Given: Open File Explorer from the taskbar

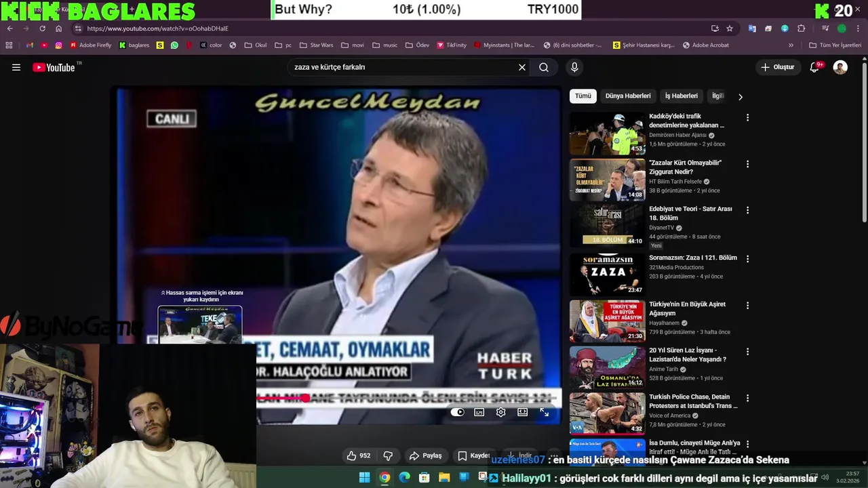Looking at the screenshot, I should coord(444,478).
